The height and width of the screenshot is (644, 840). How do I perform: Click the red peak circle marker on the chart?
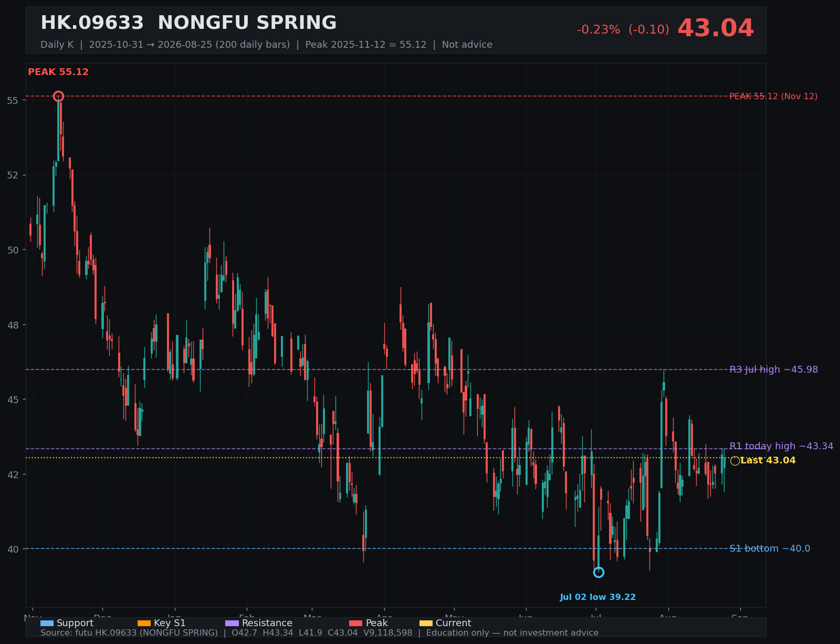pyautogui.click(x=58, y=96)
